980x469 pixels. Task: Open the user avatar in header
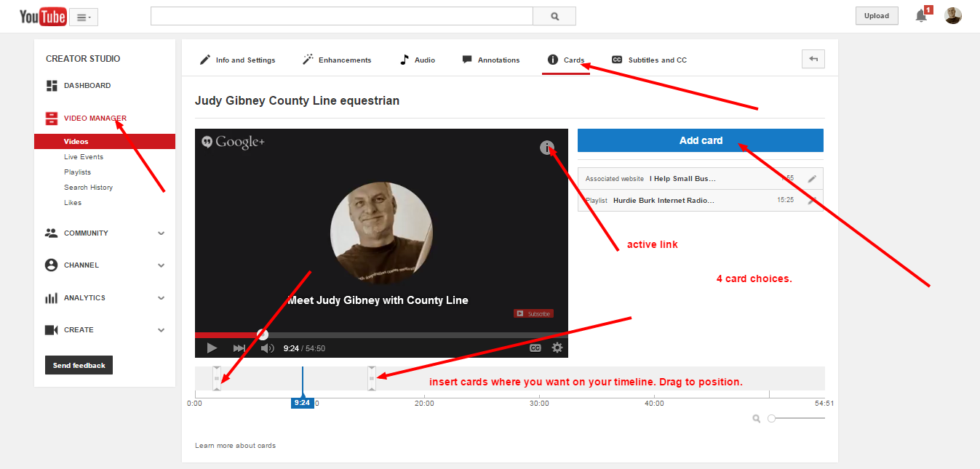click(953, 16)
